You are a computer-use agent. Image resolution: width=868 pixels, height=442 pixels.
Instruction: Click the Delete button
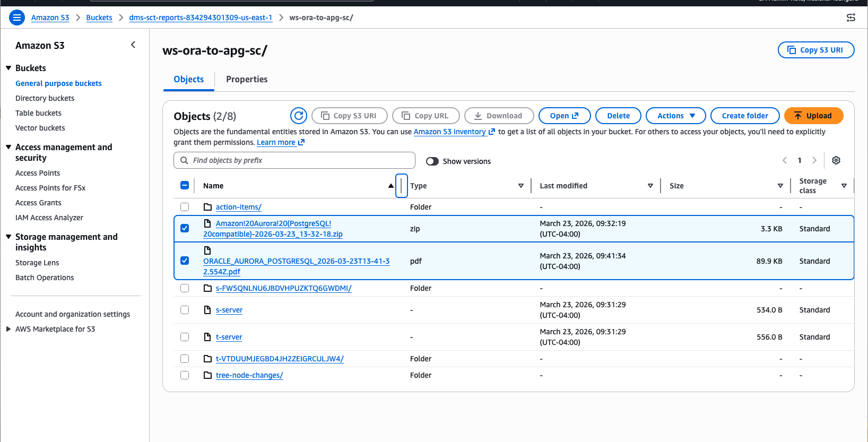618,116
